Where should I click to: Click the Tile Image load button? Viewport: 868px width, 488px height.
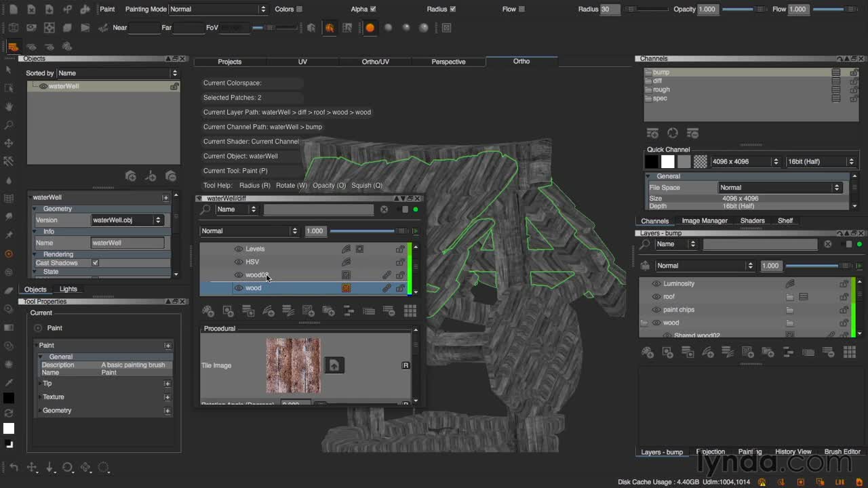(334, 365)
